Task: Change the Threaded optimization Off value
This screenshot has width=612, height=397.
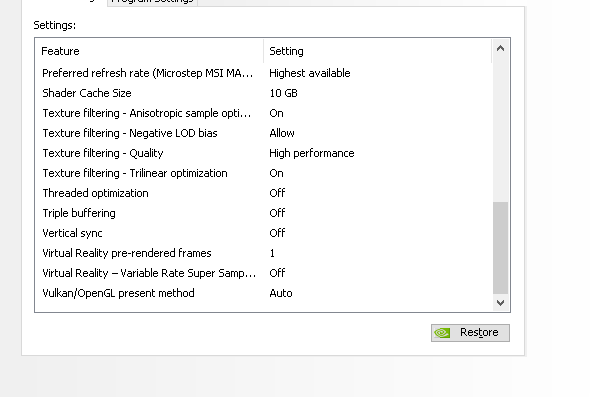Action: (x=277, y=193)
